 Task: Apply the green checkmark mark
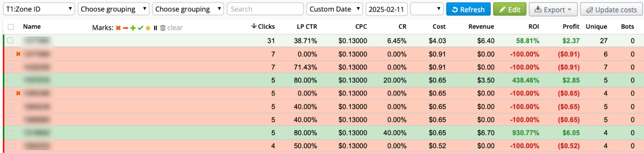click(140, 28)
